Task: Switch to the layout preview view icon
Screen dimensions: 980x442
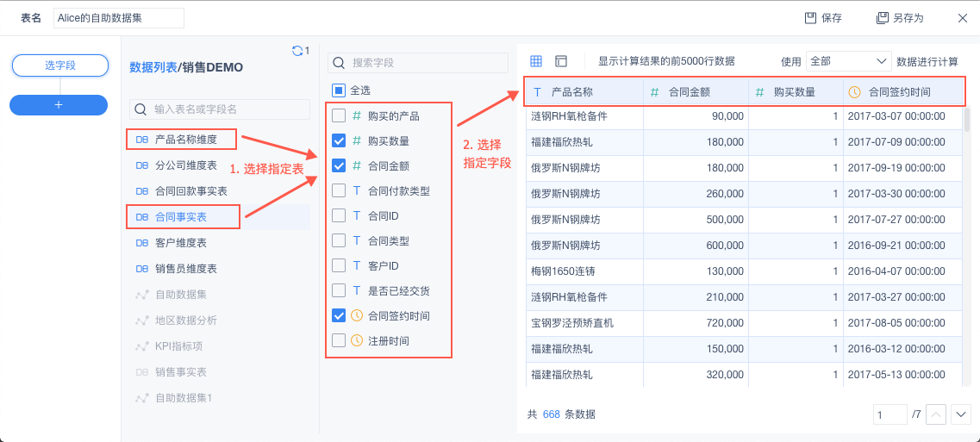Action: (561, 61)
